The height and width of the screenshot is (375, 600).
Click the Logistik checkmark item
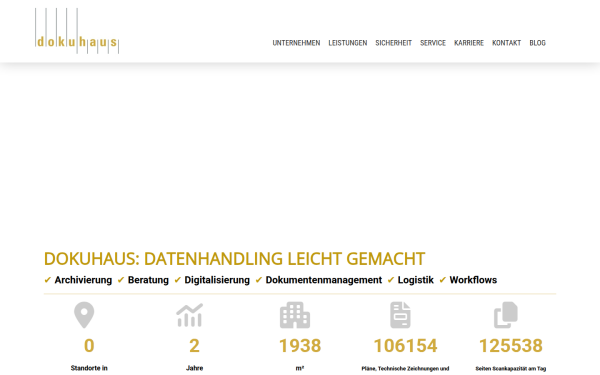click(x=410, y=280)
